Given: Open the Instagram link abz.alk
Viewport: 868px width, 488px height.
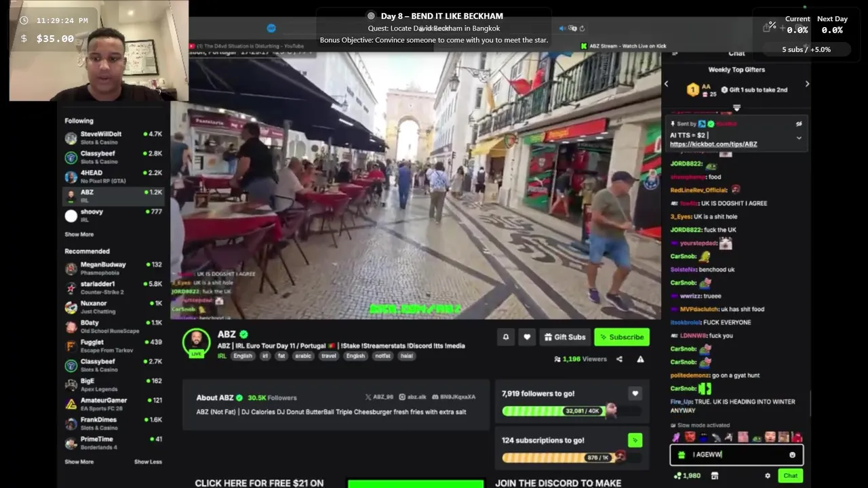Looking at the screenshot, I should (x=413, y=397).
